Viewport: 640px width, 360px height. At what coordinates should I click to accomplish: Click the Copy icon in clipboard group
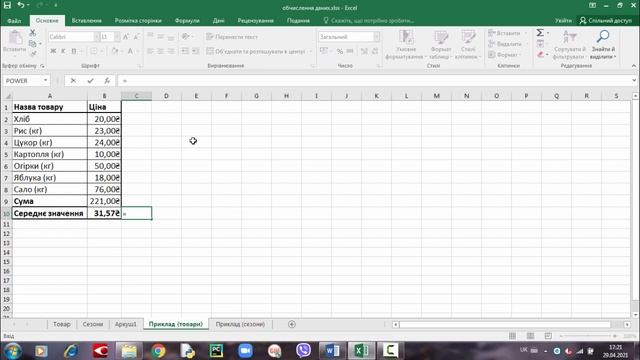33,43
